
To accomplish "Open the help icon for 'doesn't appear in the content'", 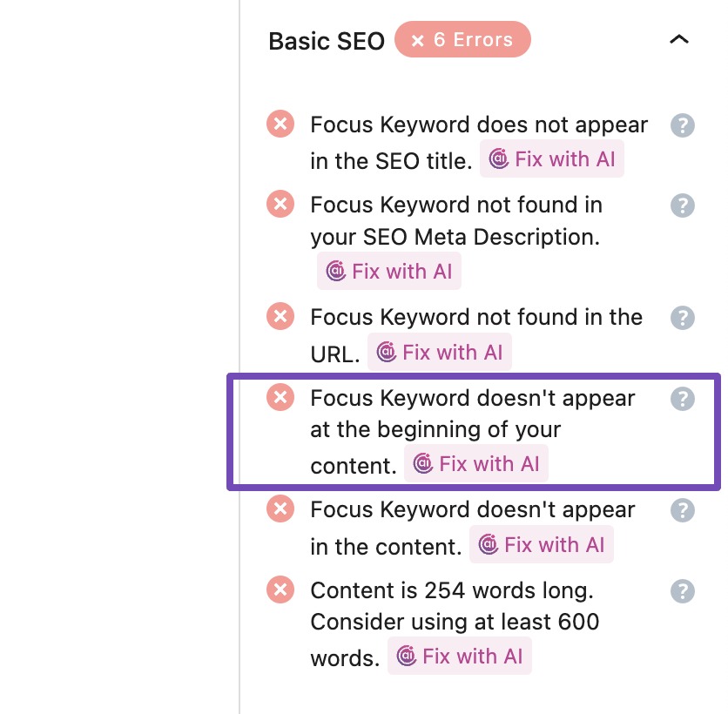I will point(683,510).
